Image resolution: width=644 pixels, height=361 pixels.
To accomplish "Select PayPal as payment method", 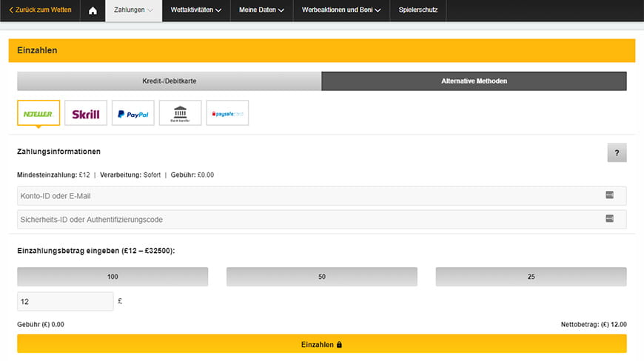I will point(133,113).
